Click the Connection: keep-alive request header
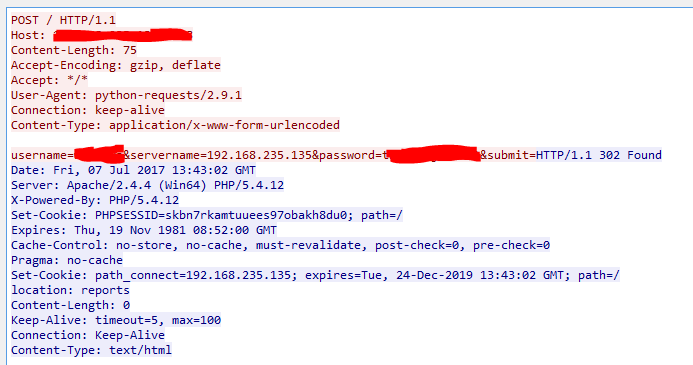693x365 pixels. tap(88, 110)
